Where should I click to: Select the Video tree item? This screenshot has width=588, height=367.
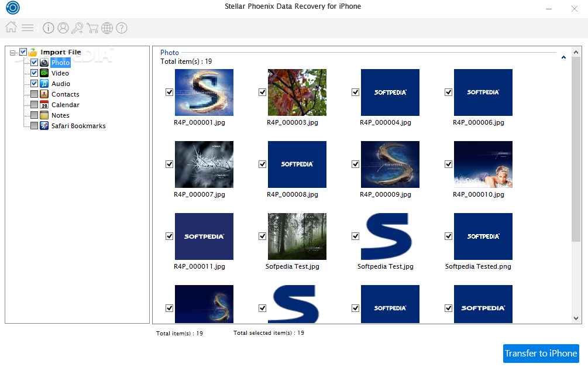60,73
